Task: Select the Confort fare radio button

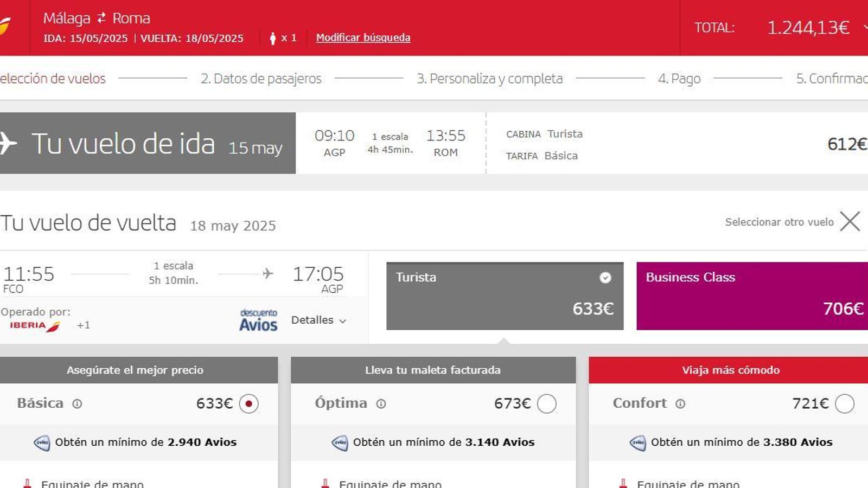Action: coord(844,403)
